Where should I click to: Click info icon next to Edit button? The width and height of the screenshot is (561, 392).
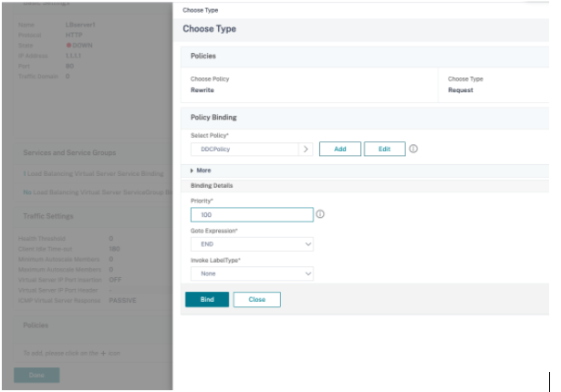tap(413, 150)
